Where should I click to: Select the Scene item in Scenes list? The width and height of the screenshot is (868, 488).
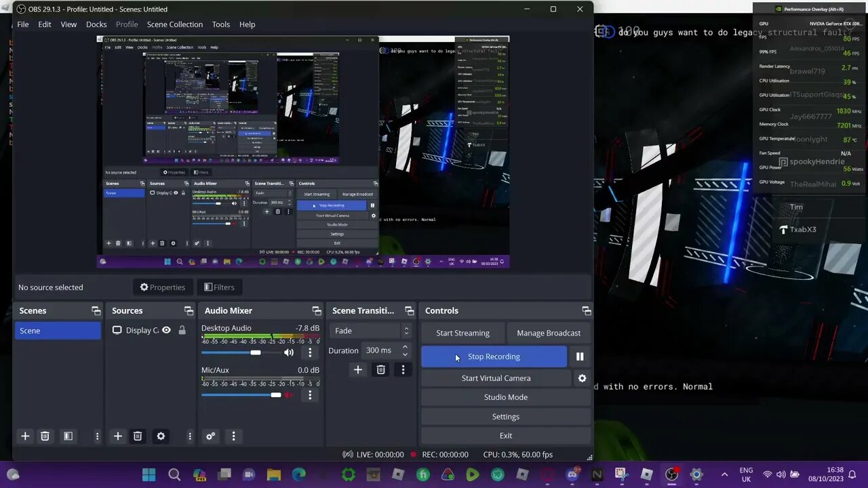pos(58,331)
